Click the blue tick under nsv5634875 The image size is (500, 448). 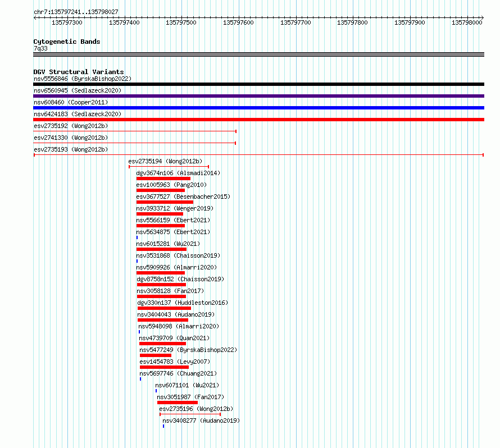137,237
